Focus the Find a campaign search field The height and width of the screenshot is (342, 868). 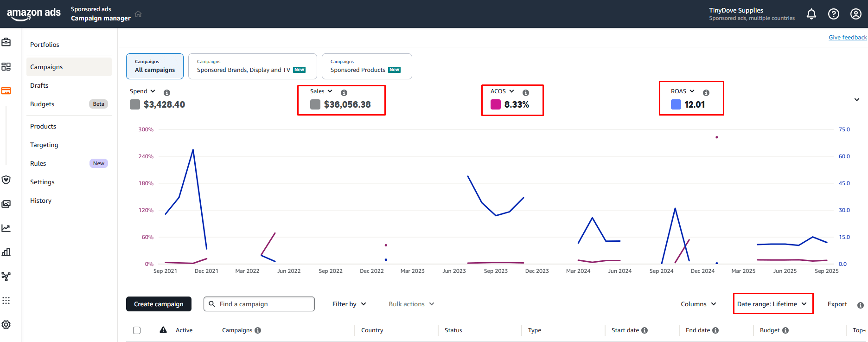coord(259,304)
